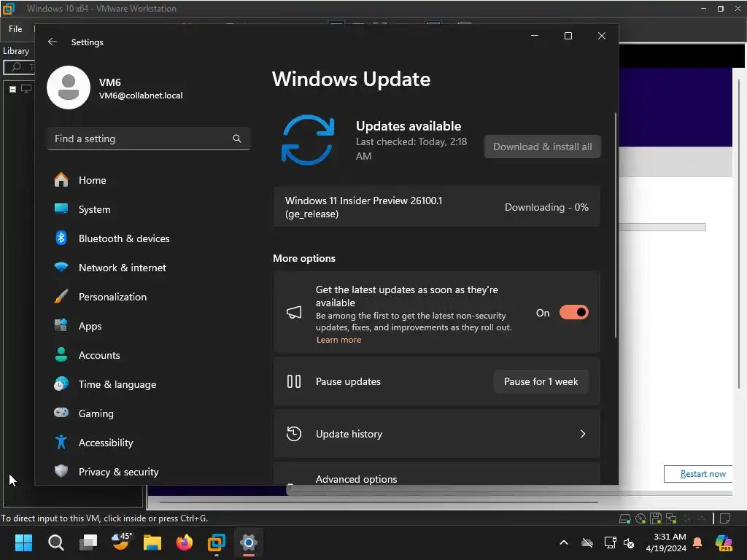Open the clock showing 3:31 AM
Screen dimensions: 747x560
pyautogui.click(x=666, y=542)
